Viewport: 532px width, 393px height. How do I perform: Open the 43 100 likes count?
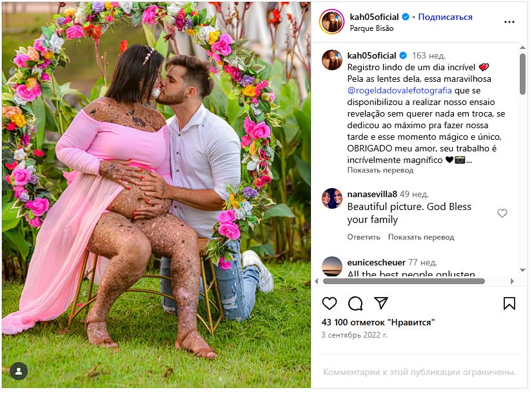pyautogui.click(x=378, y=322)
